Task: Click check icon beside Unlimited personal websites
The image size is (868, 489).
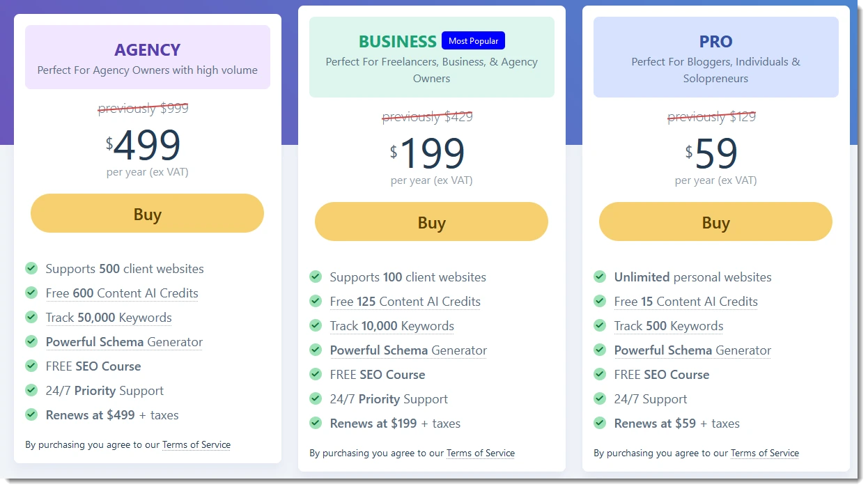Action: [600, 277]
